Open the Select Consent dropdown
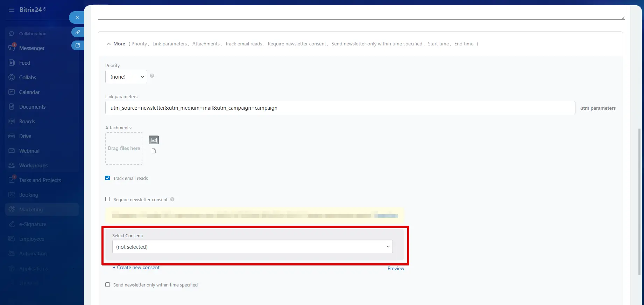644x305 pixels. pyautogui.click(x=252, y=247)
